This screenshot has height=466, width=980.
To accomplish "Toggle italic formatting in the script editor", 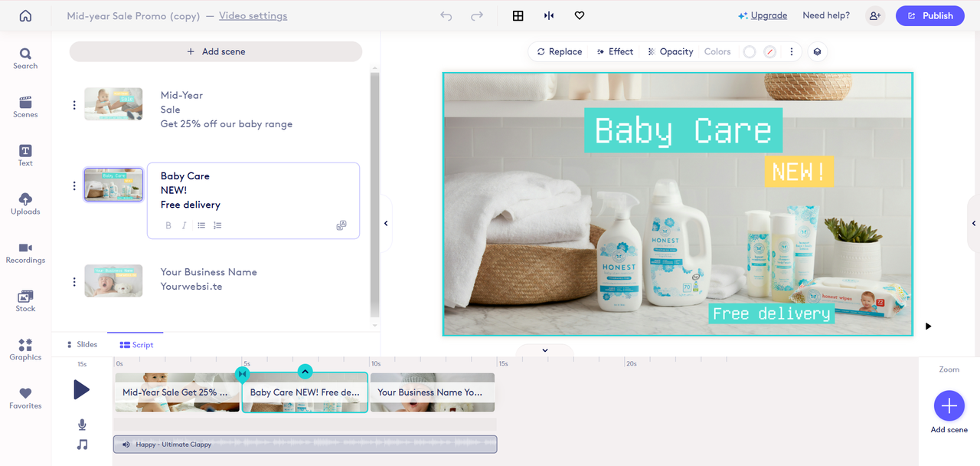I will 184,225.
